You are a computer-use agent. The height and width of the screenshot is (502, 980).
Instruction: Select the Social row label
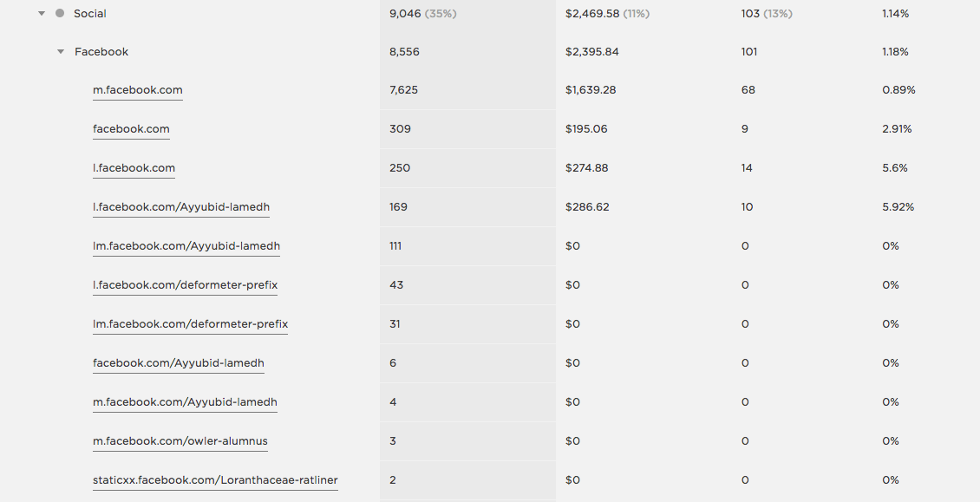(90, 14)
